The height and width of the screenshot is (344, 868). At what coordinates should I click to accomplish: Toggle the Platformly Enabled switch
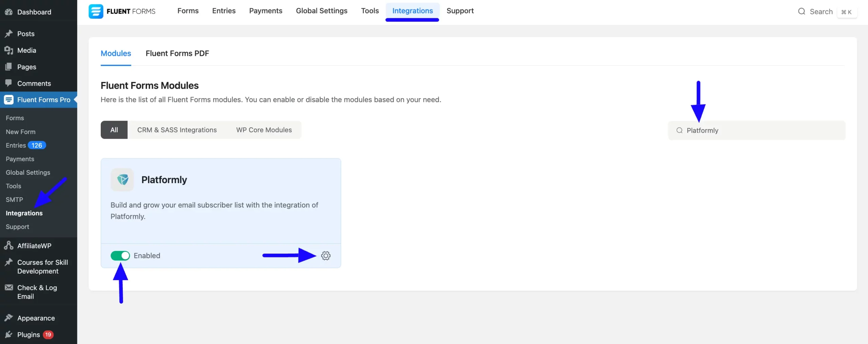(120, 256)
